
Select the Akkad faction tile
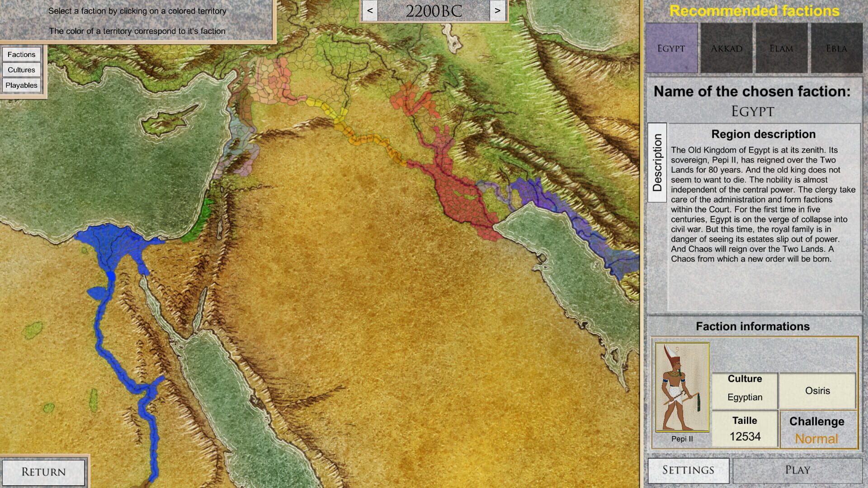click(x=726, y=47)
